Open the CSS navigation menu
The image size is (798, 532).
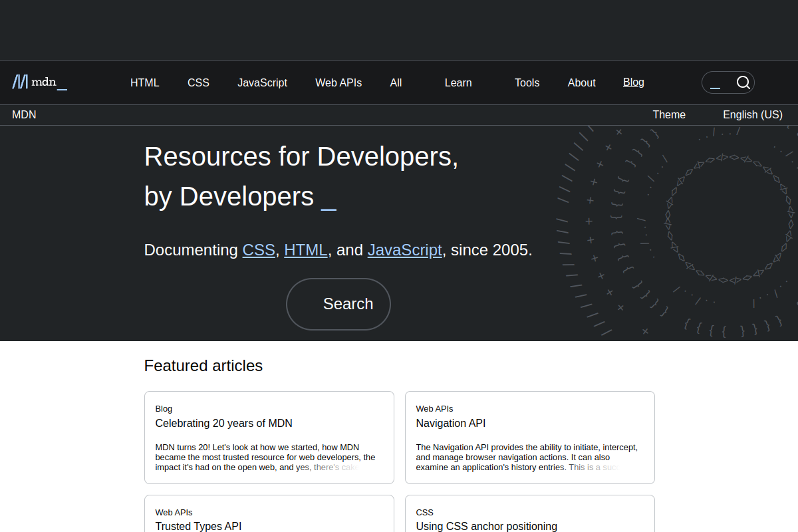(198, 82)
